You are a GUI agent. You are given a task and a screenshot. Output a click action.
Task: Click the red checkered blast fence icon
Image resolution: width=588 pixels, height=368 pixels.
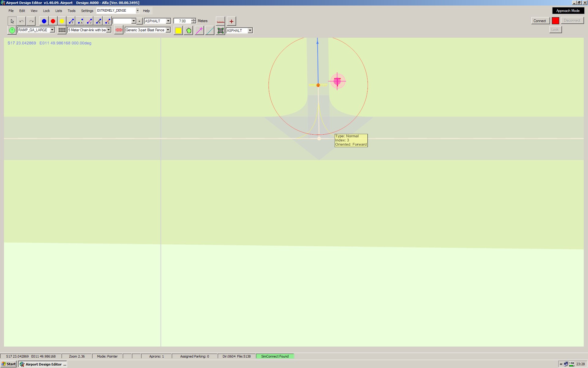pyautogui.click(x=119, y=30)
